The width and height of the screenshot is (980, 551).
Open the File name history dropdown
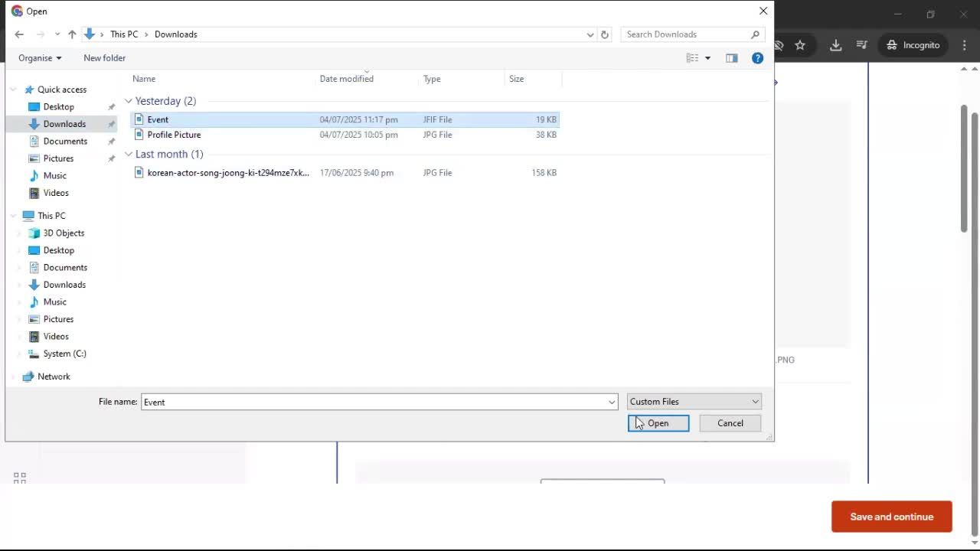[x=612, y=402]
